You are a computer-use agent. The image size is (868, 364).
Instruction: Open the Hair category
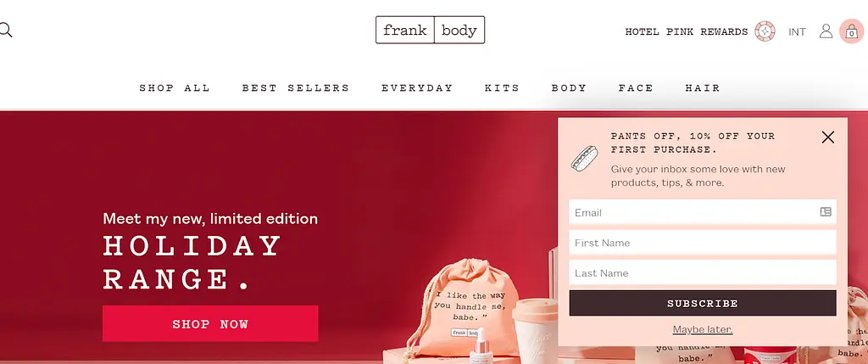(703, 88)
